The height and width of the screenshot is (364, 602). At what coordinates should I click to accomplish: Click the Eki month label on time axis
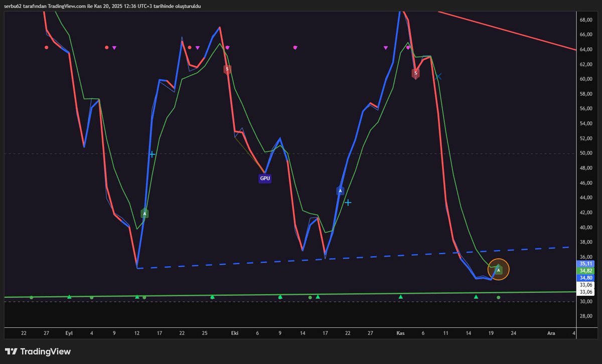pos(234,333)
